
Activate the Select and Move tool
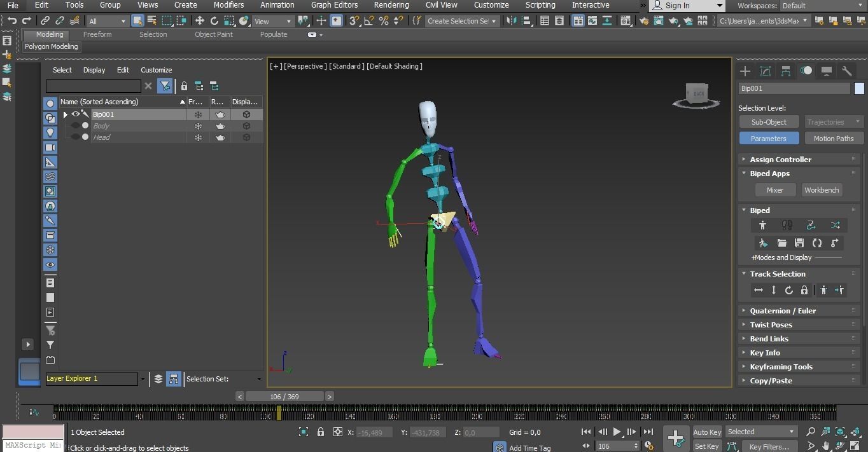tap(199, 21)
